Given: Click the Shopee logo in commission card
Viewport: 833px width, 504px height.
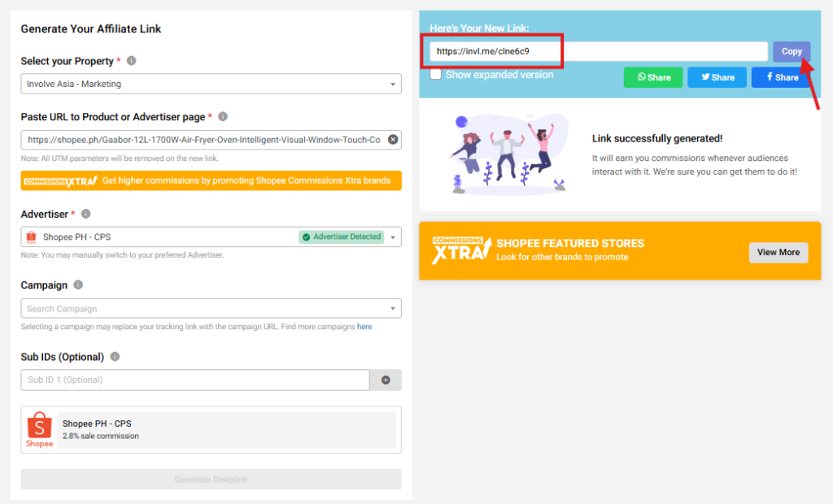Looking at the screenshot, I should coord(39,429).
